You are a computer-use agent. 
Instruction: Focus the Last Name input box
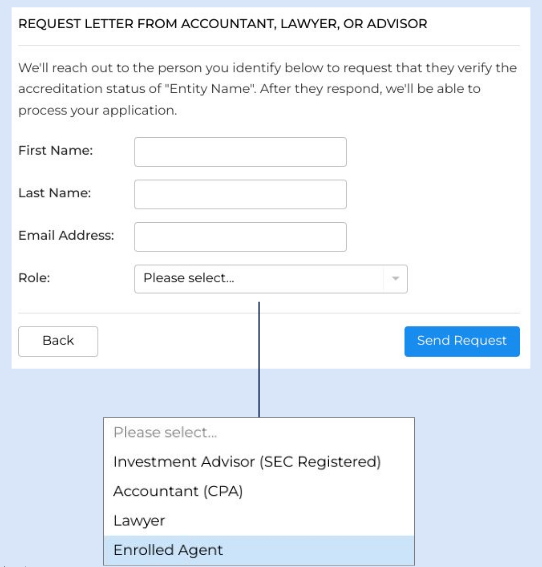[x=240, y=195]
